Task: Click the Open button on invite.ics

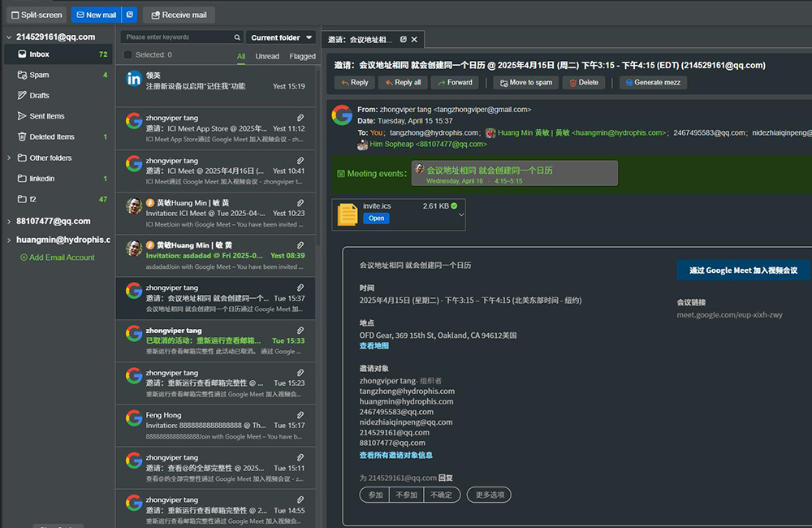Action: tap(376, 219)
